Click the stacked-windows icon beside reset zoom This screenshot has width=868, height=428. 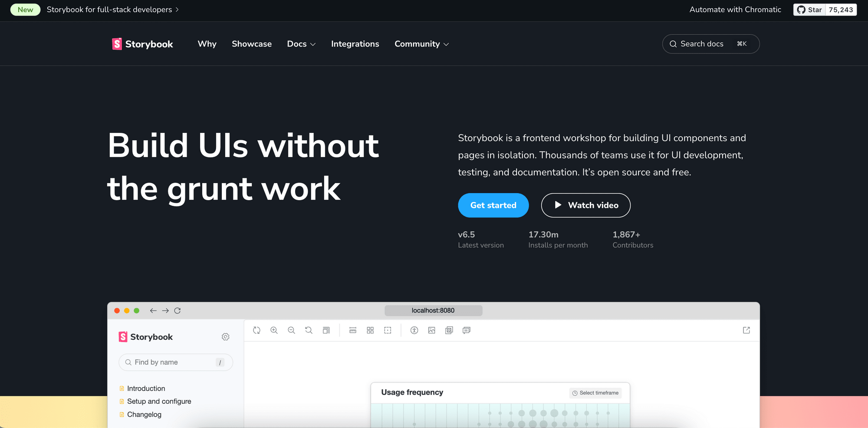coord(326,330)
